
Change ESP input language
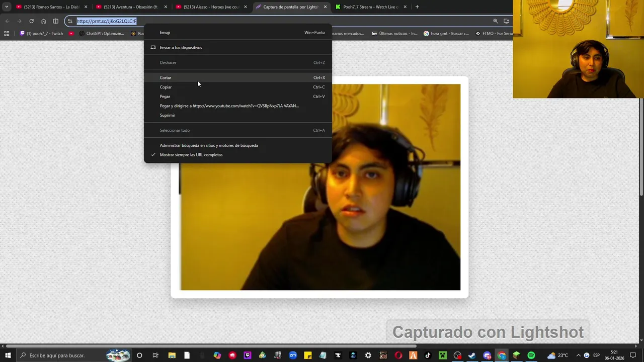[596, 355]
